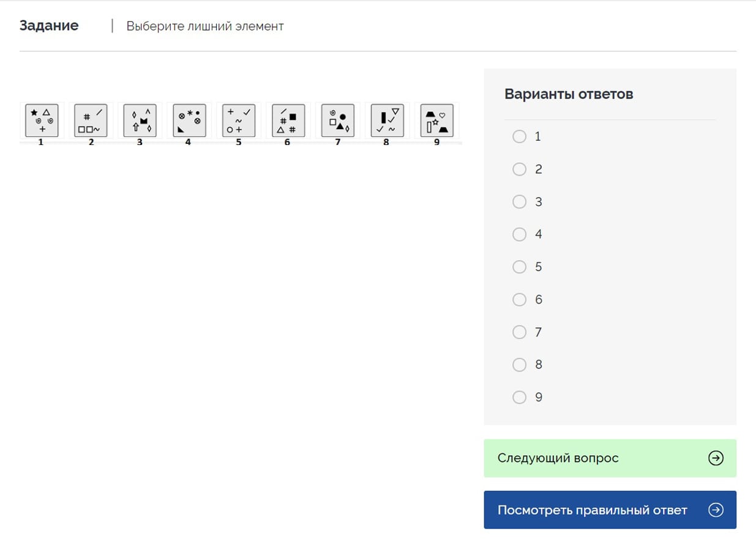Screen dimensions: 756x555
Task: Click puzzle tile number 7
Action: click(338, 120)
